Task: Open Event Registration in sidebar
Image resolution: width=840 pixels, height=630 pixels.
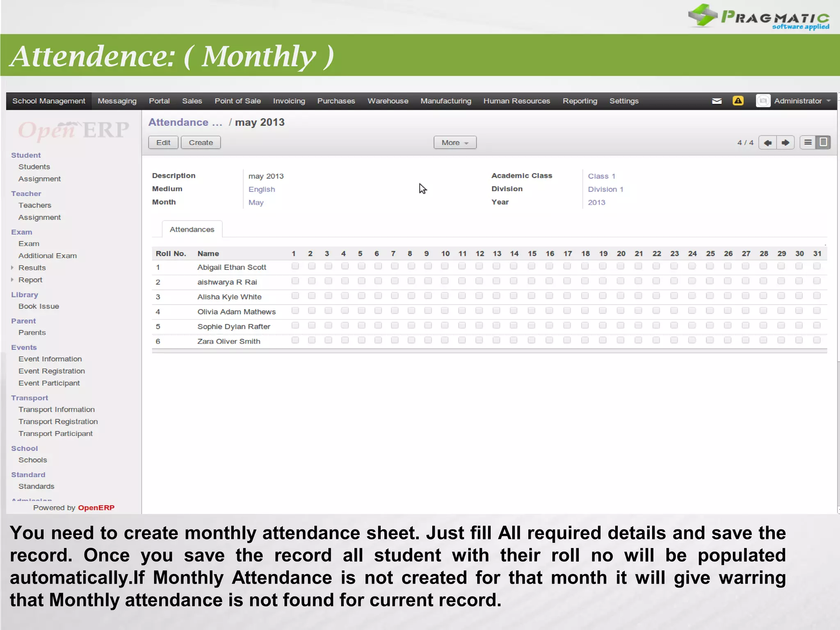Action: (52, 371)
